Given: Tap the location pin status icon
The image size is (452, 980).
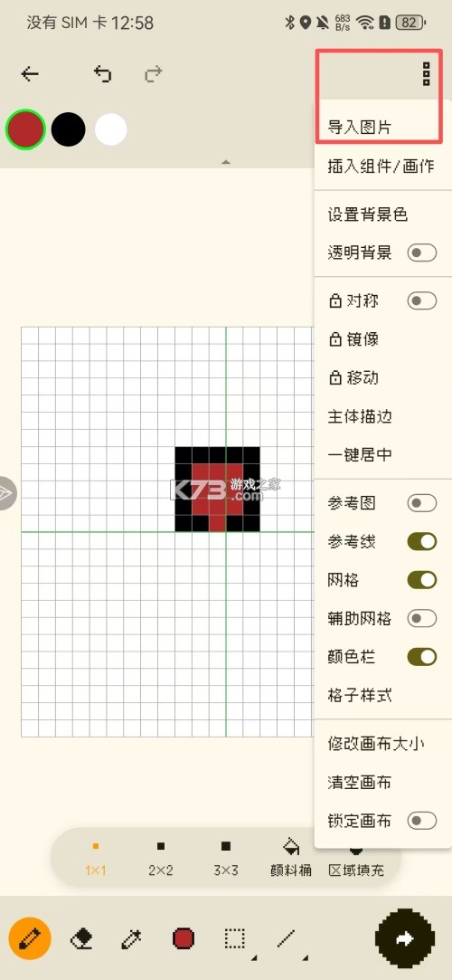Looking at the screenshot, I should point(306,24).
